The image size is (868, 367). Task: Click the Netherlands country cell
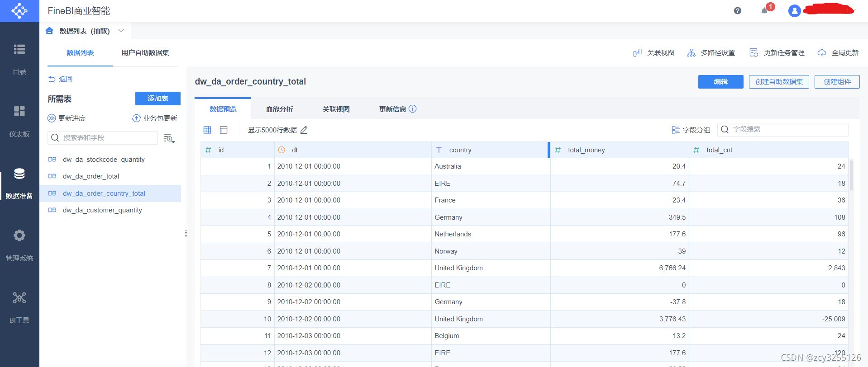(491, 234)
